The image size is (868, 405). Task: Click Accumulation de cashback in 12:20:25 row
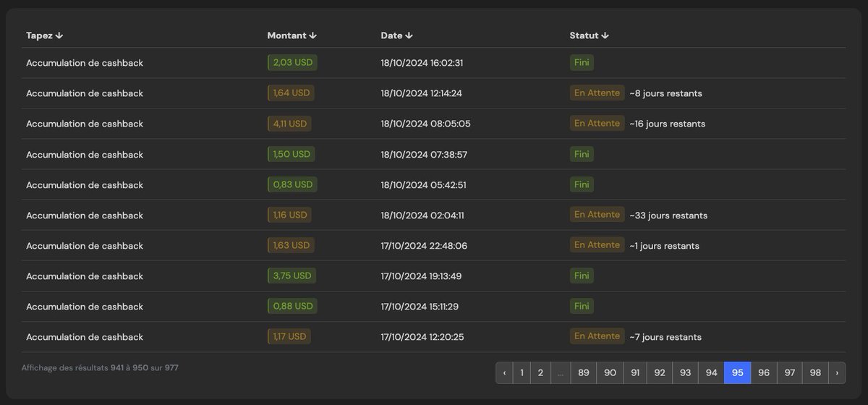[x=85, y=336]
